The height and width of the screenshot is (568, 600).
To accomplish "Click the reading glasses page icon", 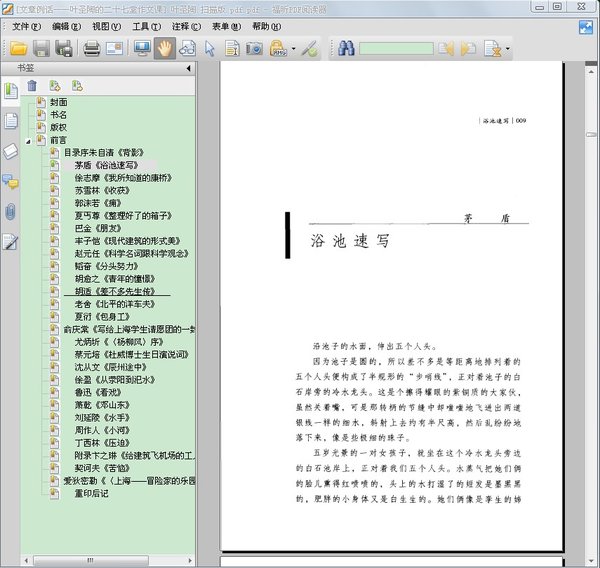I will [187, 49].
